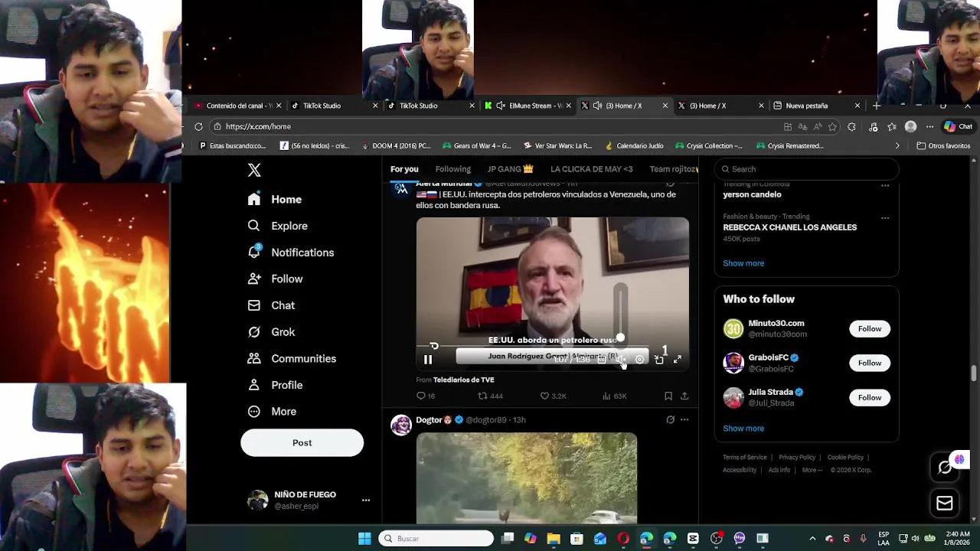This screenshot has height=551, width=980.
Task: Toggle video captions button
Action: point(602,360)
